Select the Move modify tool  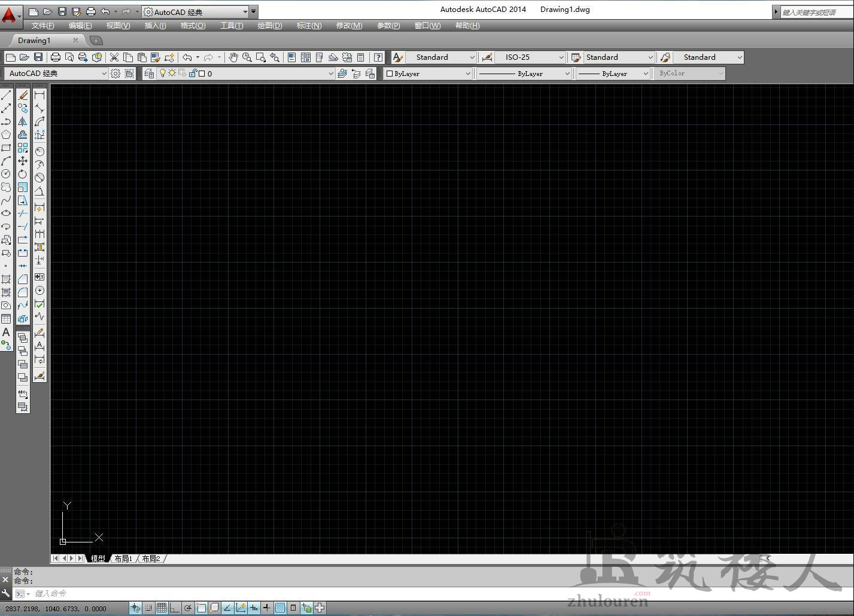click(x=23, y=161)
